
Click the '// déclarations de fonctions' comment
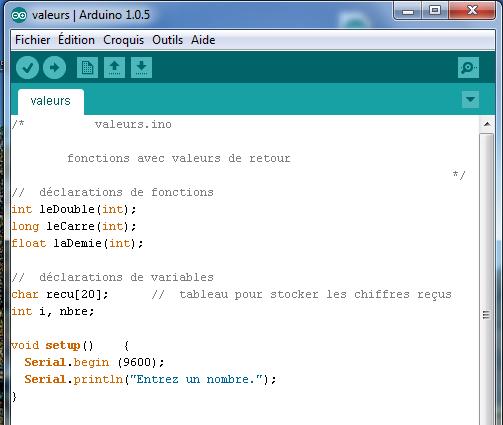[112, 192]
